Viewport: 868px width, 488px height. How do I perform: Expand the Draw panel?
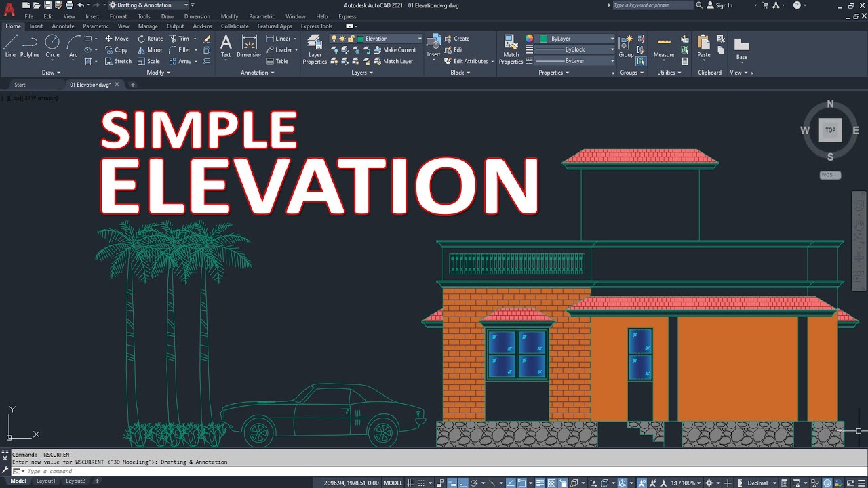click(x=51, y=73)
